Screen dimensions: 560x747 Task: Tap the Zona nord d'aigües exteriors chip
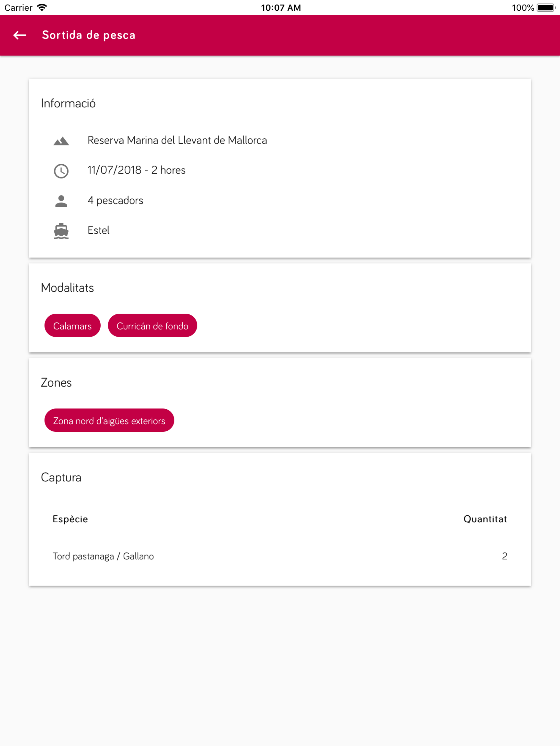pyautogui.click(x=109, y=421)
